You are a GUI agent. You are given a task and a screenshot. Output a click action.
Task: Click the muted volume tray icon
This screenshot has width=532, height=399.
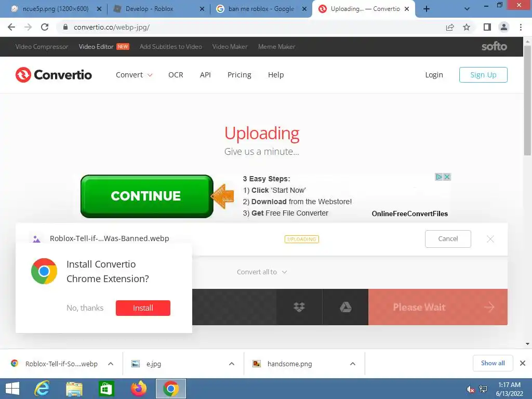click(x=470, y=389)
